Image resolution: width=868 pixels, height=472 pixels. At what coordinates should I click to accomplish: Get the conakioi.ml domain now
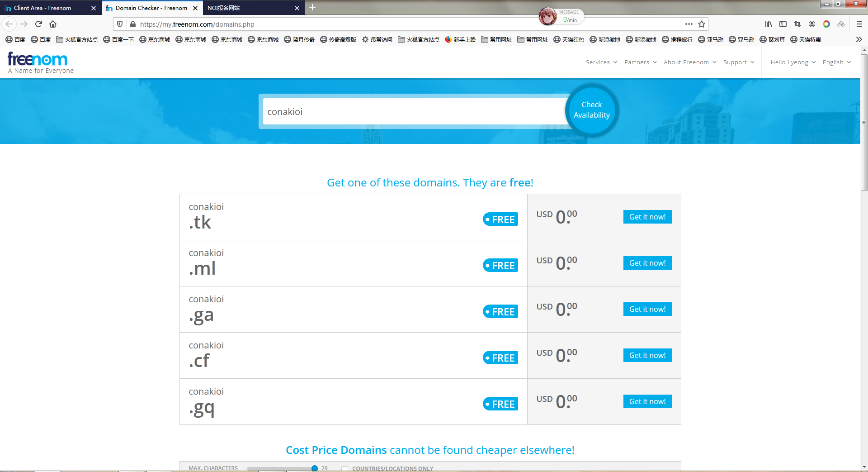pyautogui.click(x=647, y=263)
